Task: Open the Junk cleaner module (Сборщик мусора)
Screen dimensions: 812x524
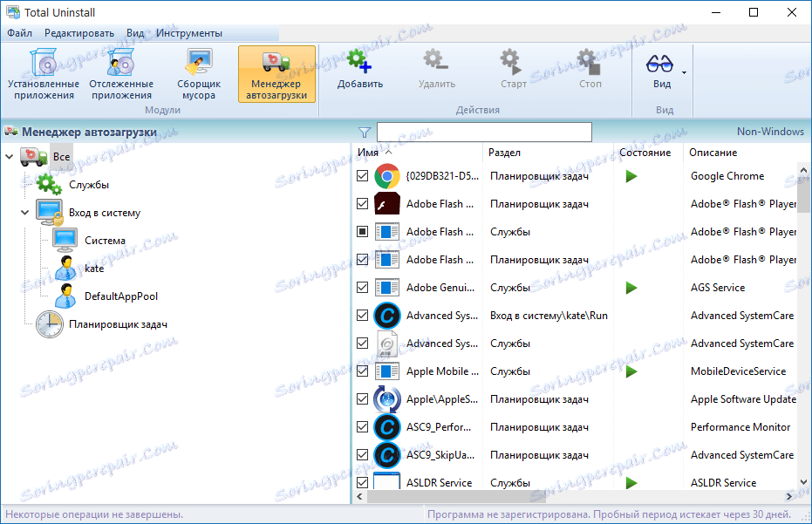Action: point(199,74)
